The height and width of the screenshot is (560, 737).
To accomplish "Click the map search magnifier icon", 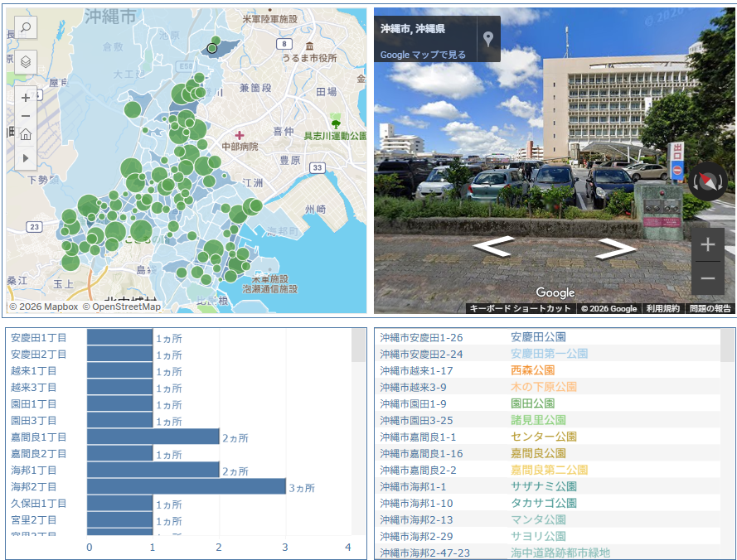I will (26, 28).
